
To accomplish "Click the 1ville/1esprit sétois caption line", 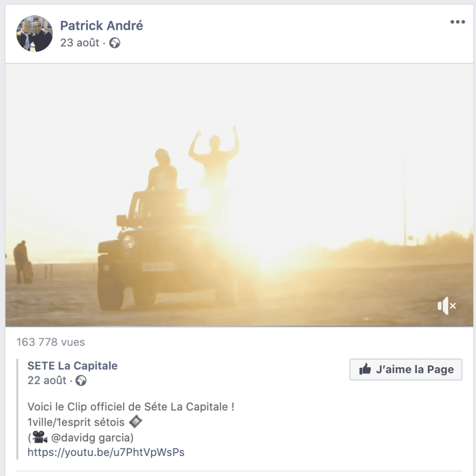I will [76, 422].
